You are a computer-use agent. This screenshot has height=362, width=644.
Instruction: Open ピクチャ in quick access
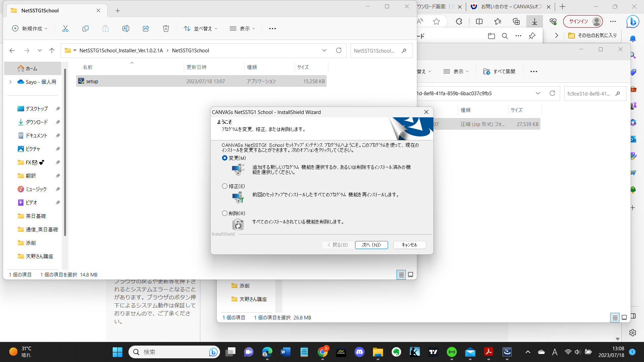pos(33,149)
